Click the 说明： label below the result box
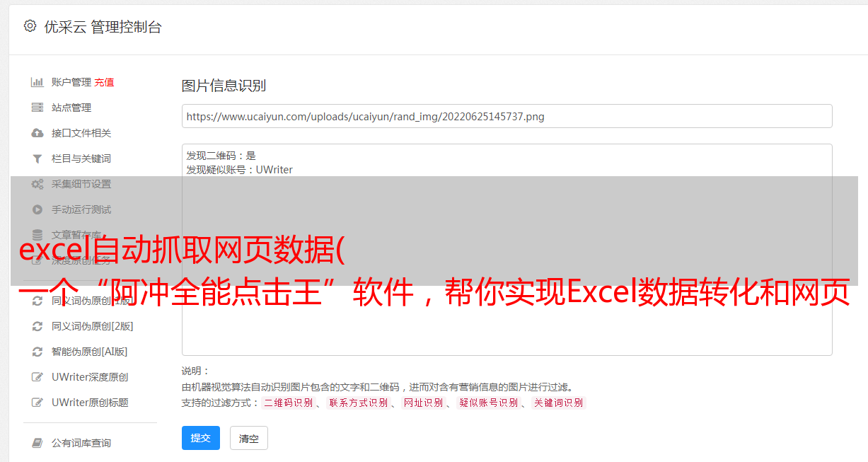Viewport: 868px width, 462px height. click(x=195, y=371)
